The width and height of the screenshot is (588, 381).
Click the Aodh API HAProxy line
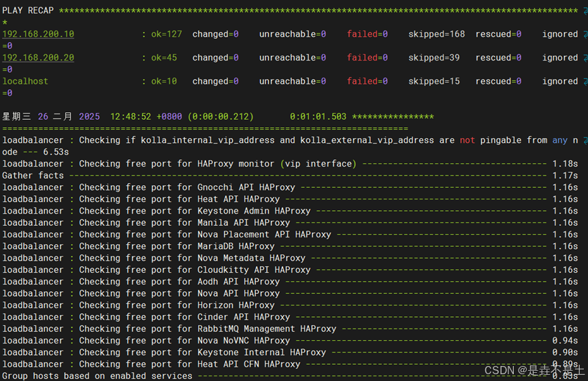pos(290,282)
